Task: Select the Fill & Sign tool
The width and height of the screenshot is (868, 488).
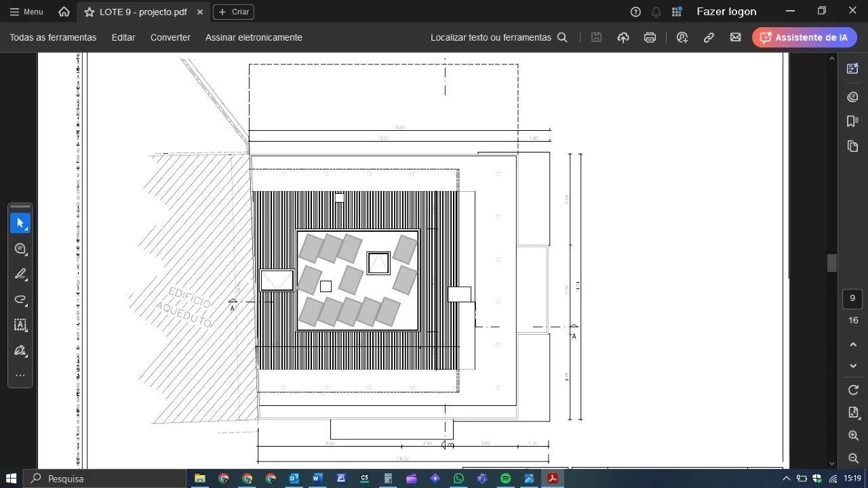Action: (20, 350)
